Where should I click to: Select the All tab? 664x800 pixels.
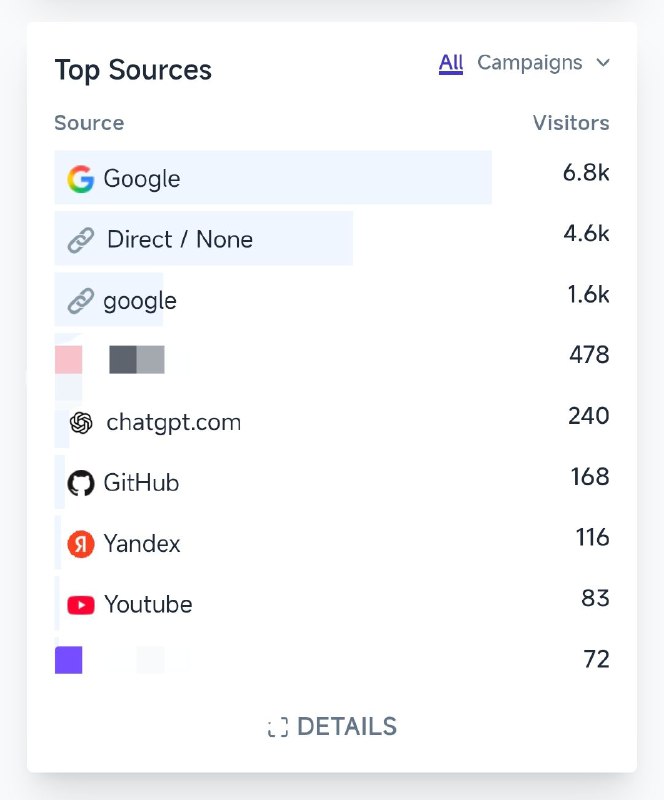pyautogui.click(x=451, y=63)
